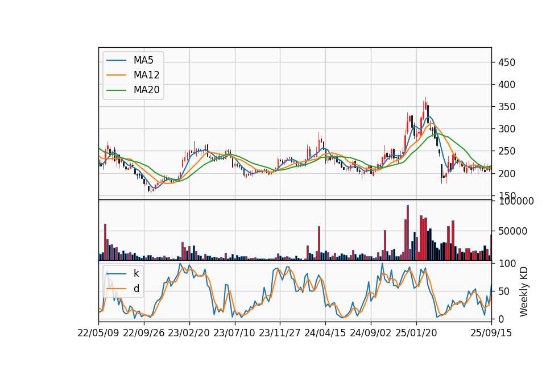Click the 250 price axis tick label
The height and width of the screenshot is (392, 546).
(x=507, y=151)
